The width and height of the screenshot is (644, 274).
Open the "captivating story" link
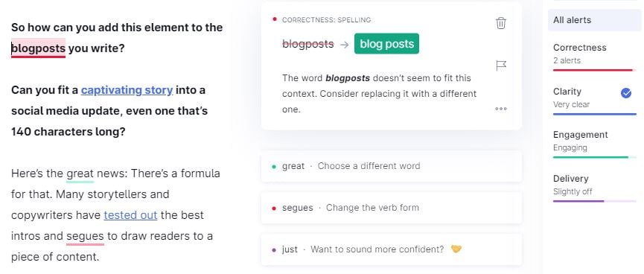pyautogui.click(x=127, y=90)
